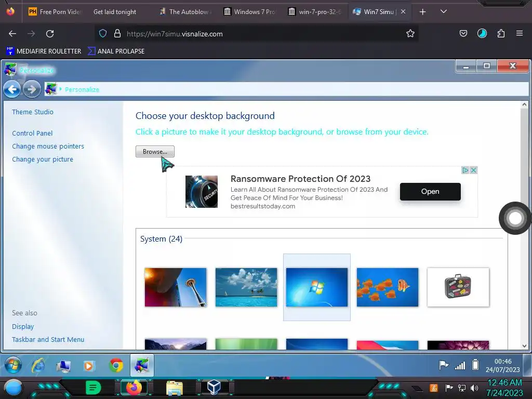Open the Display link under See also
This screenshot has width=532, height=399.
coord(23,326)
